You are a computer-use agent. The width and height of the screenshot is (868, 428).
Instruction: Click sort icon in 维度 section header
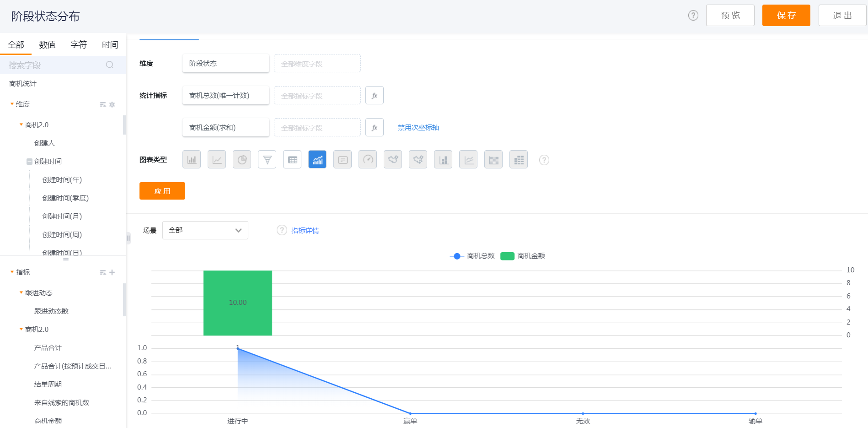pos(103,104)
